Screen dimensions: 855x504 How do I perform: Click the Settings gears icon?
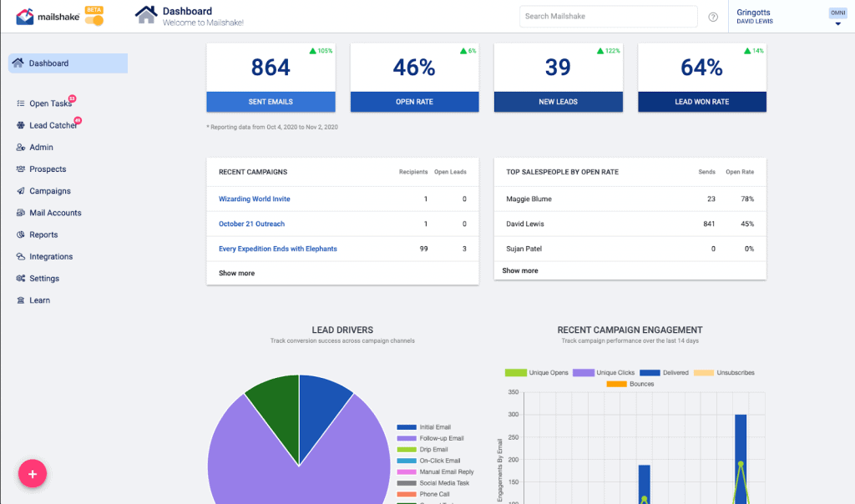pos(21,278)
